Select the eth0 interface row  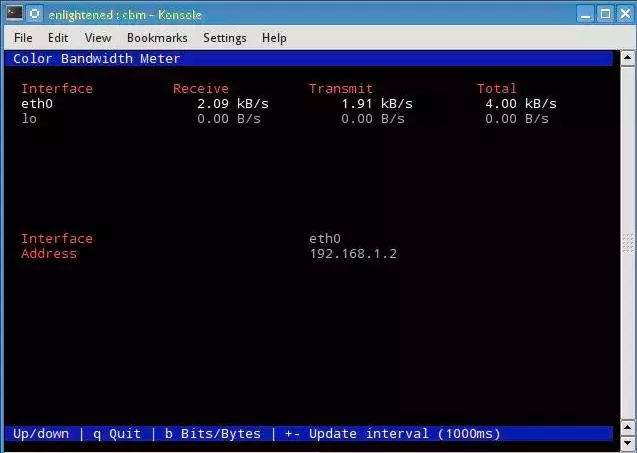pyautogui.click(x=37, y=104)
